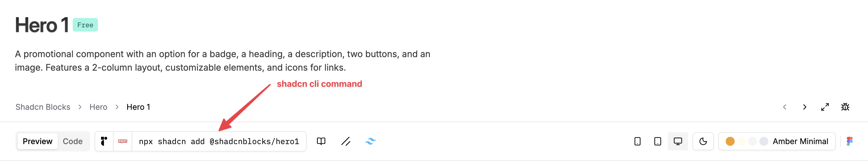Select the npm package manager icon
Image resolution: width=868 pixels, height=161 pixels.
pos(123,141)
